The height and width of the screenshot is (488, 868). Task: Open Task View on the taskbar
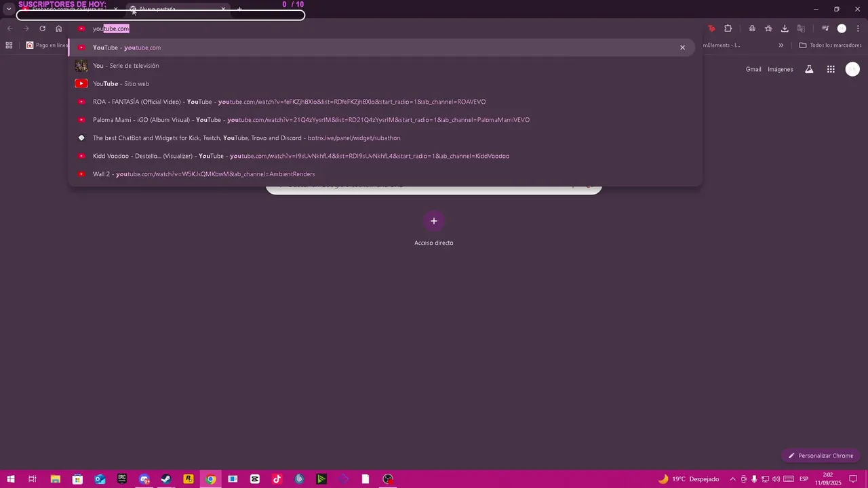tap(33, 479)
